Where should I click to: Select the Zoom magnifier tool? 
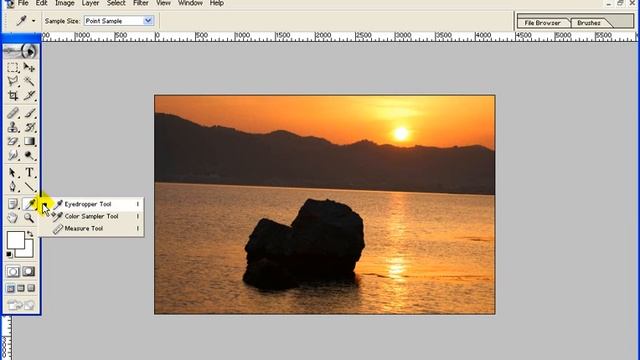29,218
